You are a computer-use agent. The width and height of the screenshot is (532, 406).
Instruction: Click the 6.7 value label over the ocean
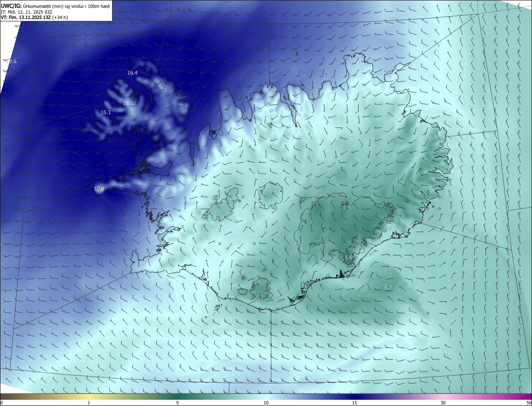pos(388,287)
